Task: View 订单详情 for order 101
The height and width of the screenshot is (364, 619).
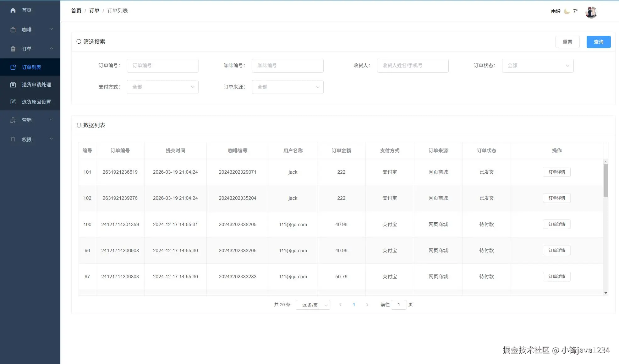Action: 556,172
